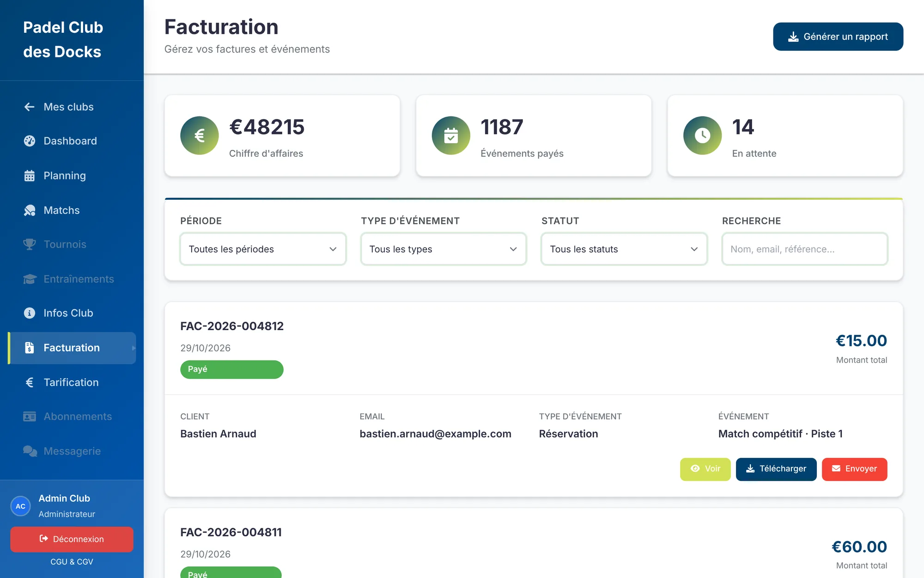Click the calendar check icon on Événements payés
Image resolution: width=924 pixels, height=578 pixels.
[x=451, y=135]
